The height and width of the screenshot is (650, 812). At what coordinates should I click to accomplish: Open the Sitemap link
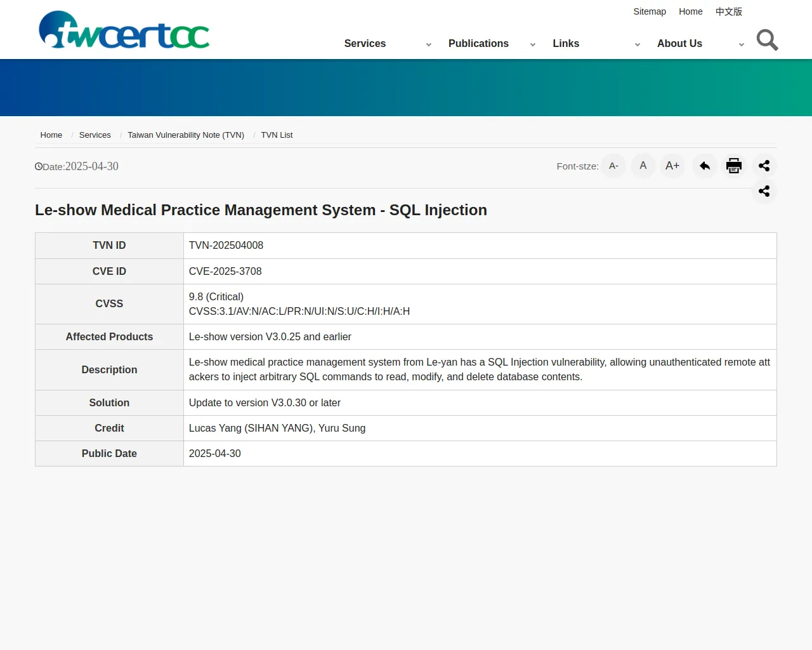point(650,11)
